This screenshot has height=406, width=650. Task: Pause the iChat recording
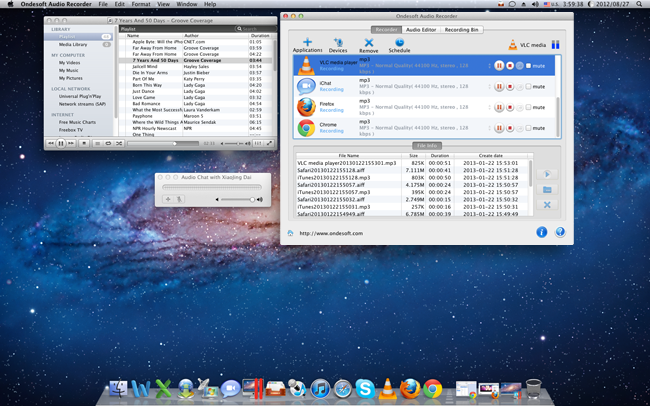(499, 87)
